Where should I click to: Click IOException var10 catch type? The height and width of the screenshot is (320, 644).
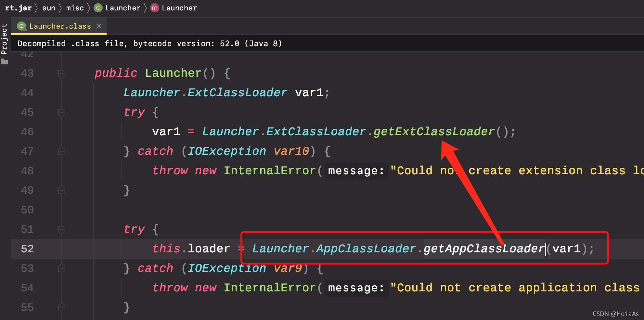point(227,151)
